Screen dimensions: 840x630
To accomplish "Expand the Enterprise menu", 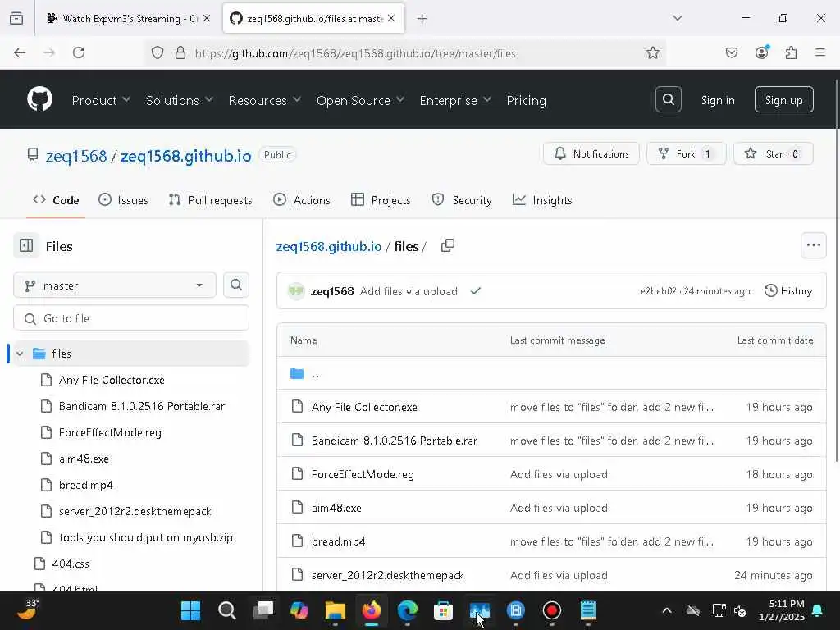I will 455,100.
